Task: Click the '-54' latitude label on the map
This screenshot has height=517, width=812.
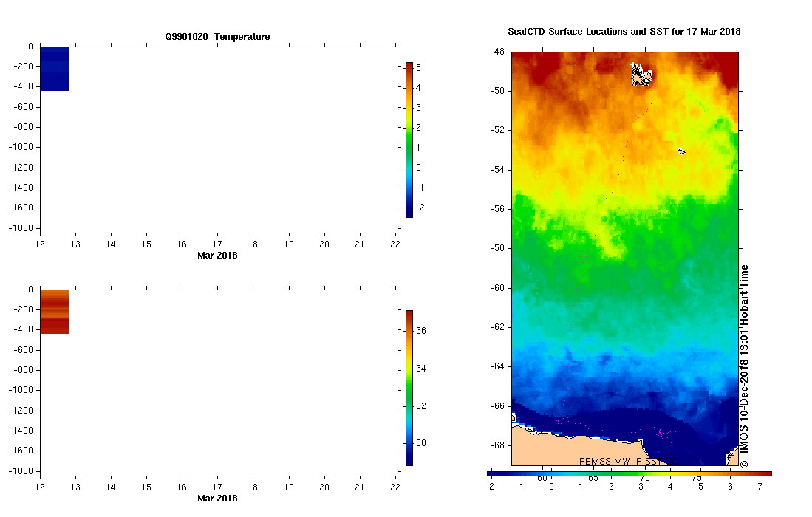Action: 497,170
